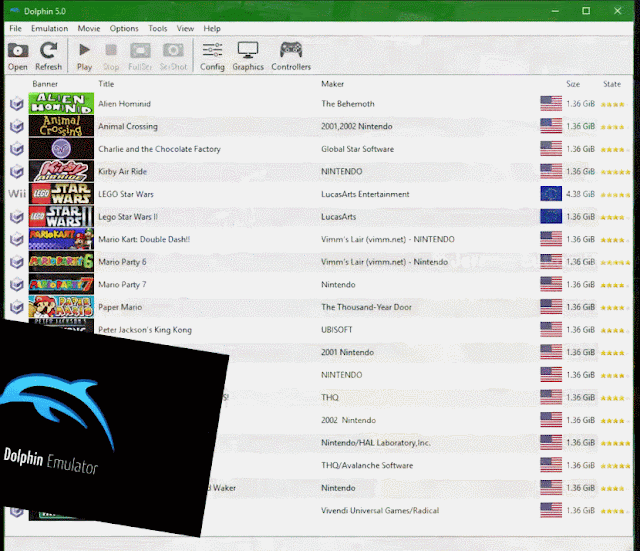Click maker text UBISOFT
The height and width of the screenshot is (551, 640).
pos(337,330)
